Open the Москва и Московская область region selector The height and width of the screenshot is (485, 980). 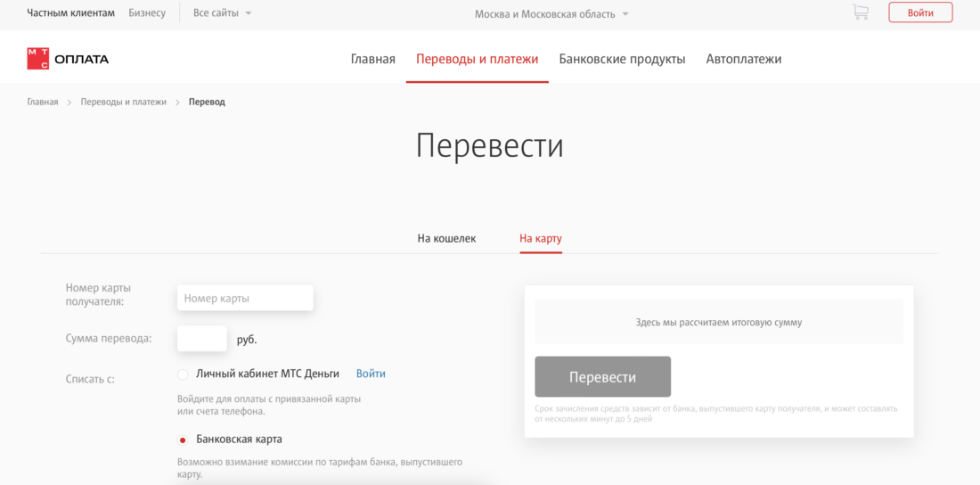[x=551, y=14]
